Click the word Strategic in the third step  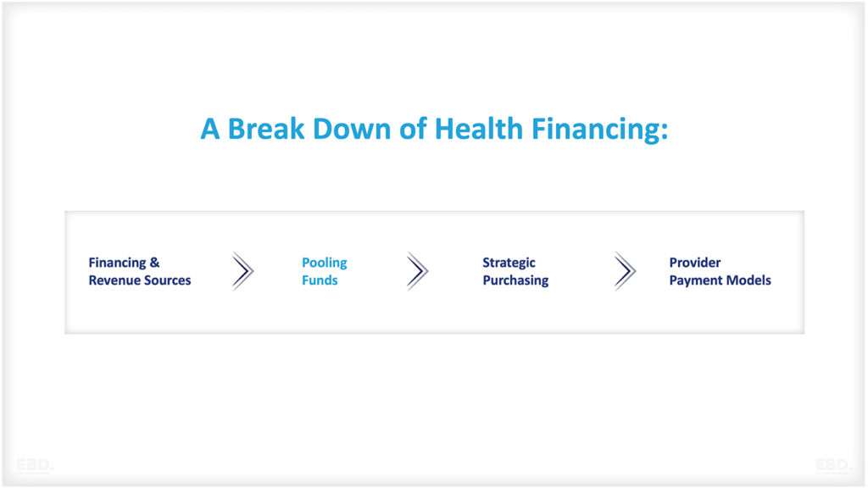point(509,263)
